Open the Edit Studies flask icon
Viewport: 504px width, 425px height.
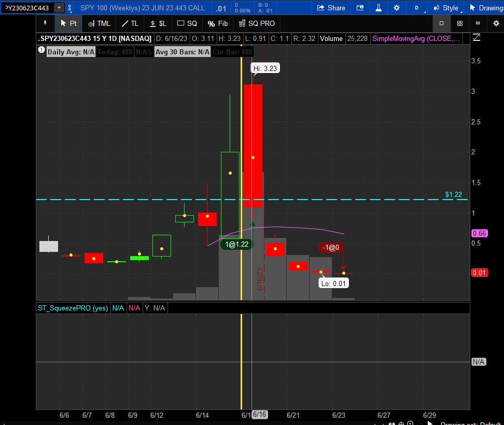coord(379,8)
